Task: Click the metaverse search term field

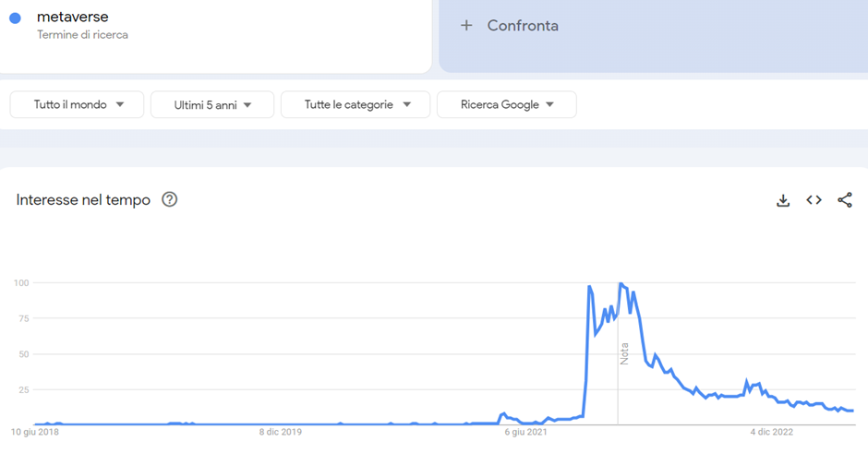Action: (x=73, y=17)
